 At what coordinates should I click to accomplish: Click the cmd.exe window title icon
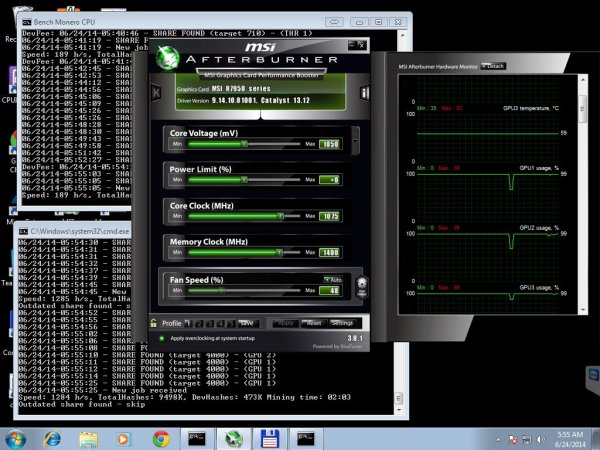23,232
